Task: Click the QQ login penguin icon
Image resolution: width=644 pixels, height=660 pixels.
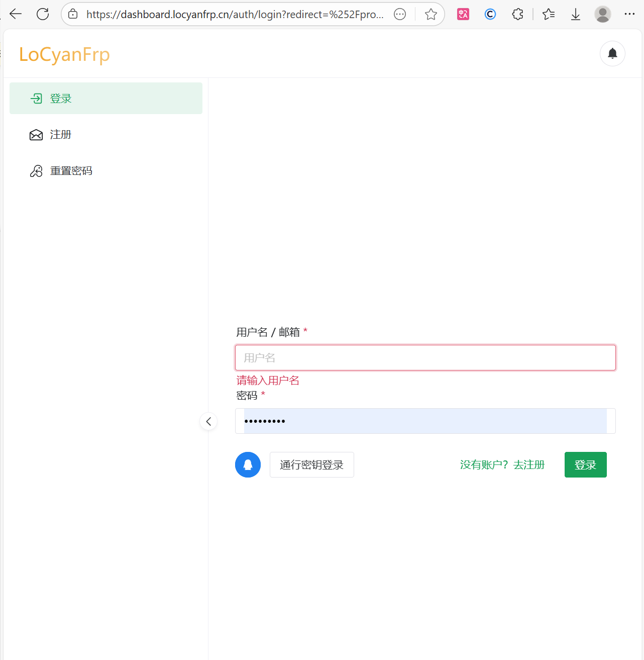Action: tap(248, 465)
